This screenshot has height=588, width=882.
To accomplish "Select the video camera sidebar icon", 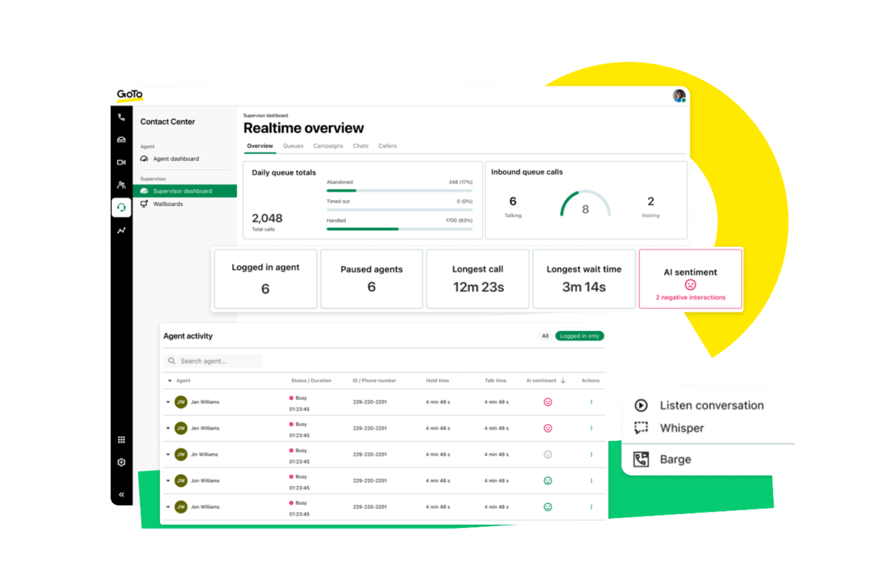I will coord(122,162).
